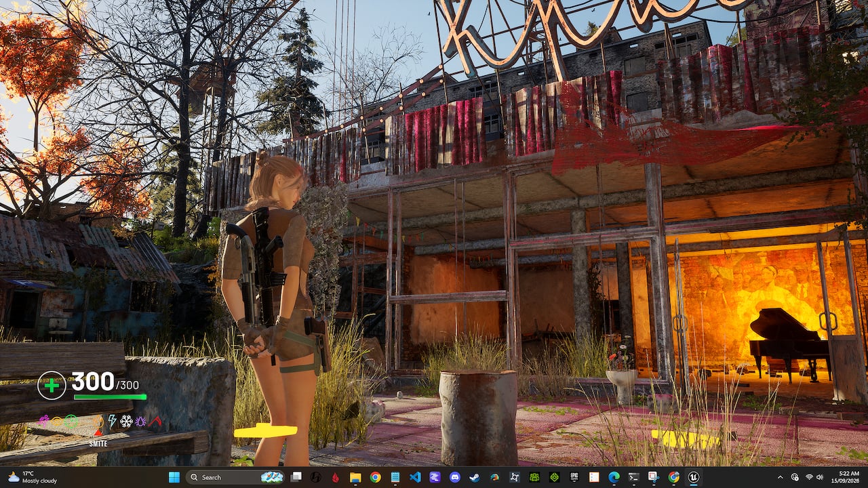
Task: Open the Wi-Fi network settings icon
Action: coord(809,477)
